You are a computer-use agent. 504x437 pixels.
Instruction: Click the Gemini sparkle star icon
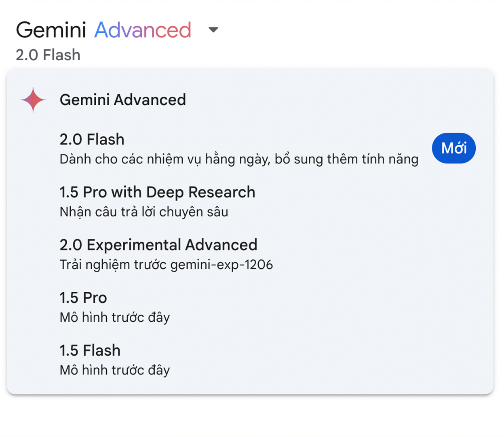[33, 100]
